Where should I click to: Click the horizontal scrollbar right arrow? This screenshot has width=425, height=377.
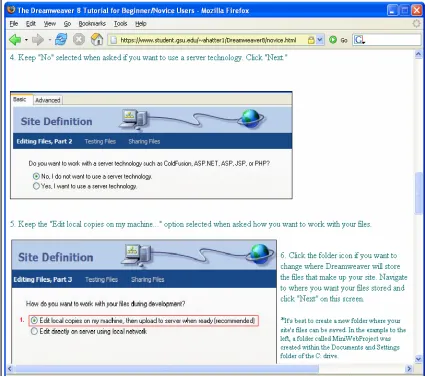pos(409,369)
